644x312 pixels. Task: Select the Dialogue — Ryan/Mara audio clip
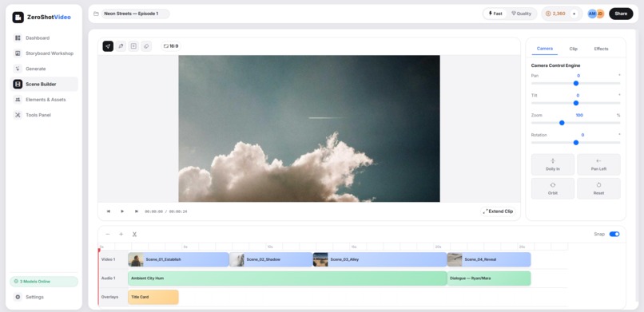[489, 278]
